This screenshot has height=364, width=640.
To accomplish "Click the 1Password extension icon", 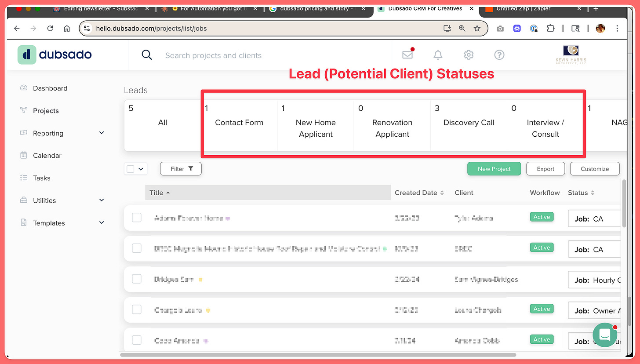I will point(534,29).
